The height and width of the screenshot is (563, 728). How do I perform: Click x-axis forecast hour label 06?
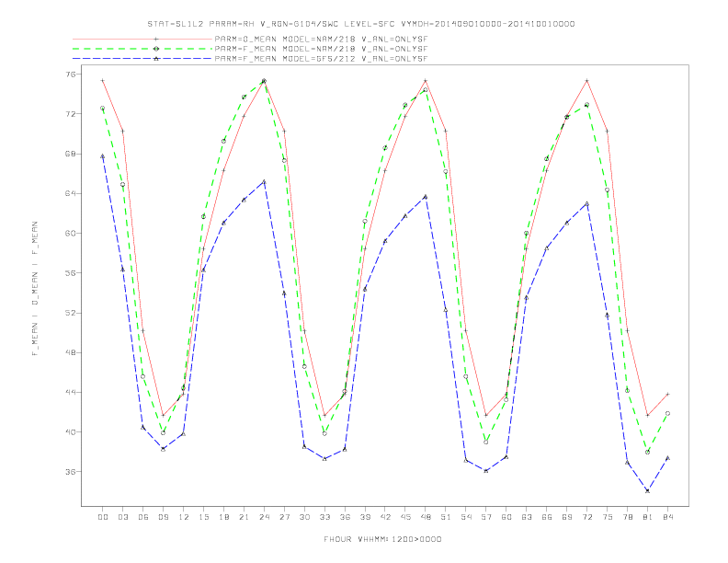(143, 517)
